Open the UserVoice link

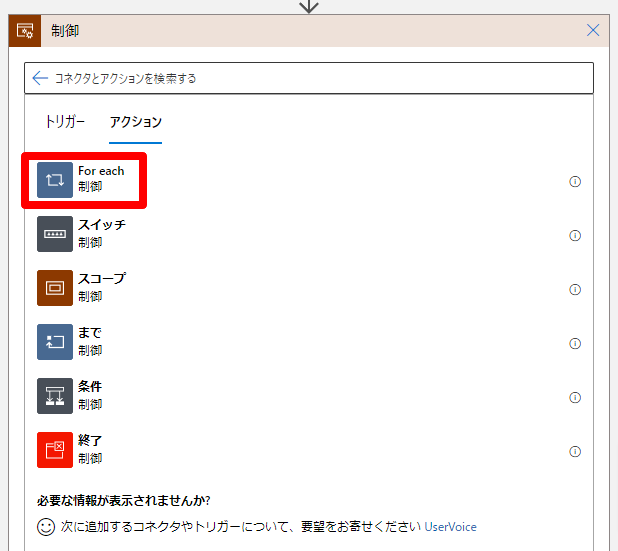coord(450,527)
